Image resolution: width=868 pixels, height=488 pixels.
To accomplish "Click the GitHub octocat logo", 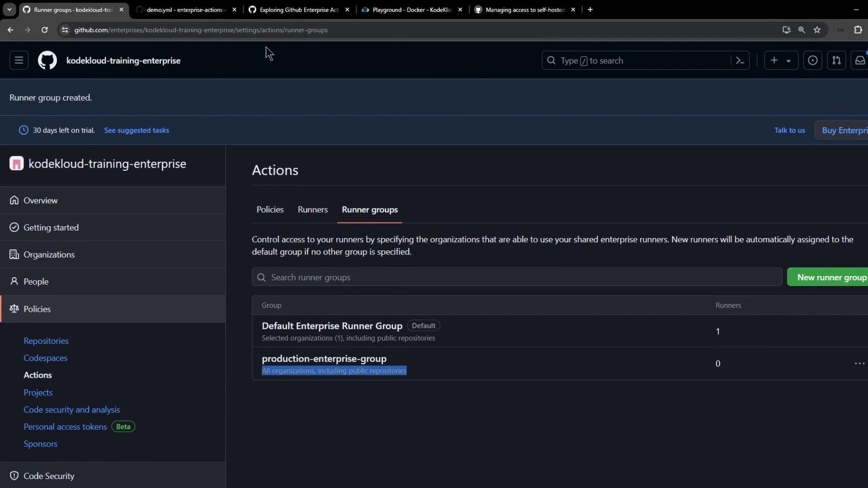I will (x=47, y=61).
